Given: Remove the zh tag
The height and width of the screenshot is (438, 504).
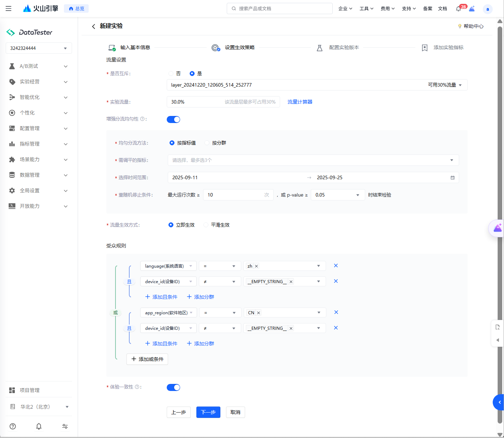Looking at the screenshot, I should coord(256,266).
